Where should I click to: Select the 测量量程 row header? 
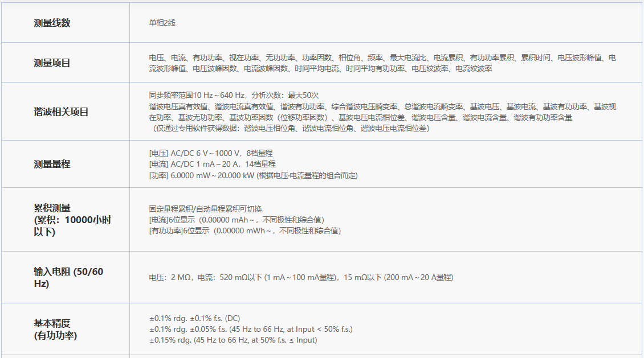[52, 164]
